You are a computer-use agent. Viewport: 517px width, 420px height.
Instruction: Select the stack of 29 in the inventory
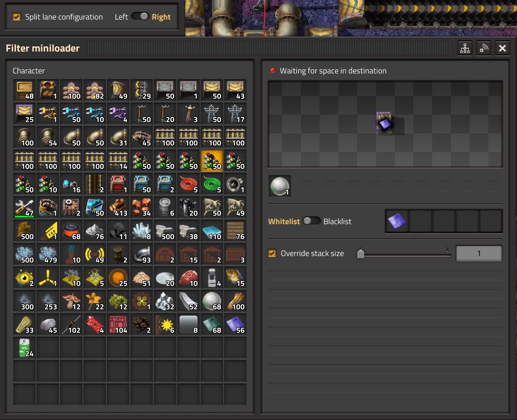point(142,90)
